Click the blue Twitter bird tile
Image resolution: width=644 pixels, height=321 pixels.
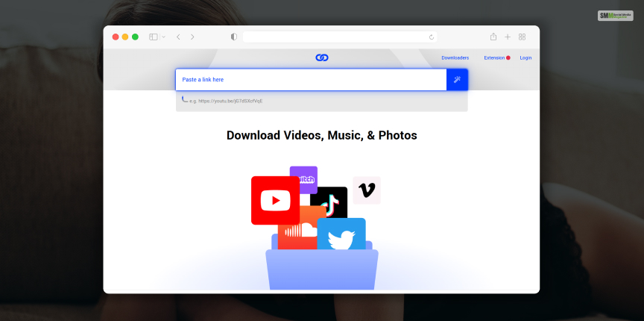(341, 234)
